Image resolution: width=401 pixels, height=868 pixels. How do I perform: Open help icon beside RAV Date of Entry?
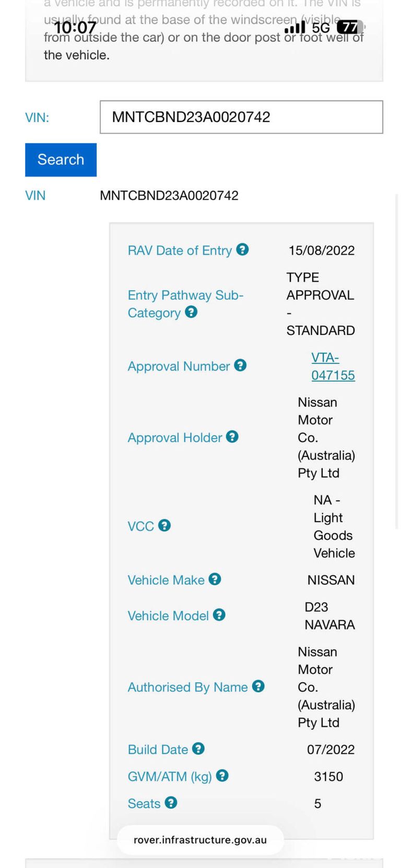[x=242, y=249]
